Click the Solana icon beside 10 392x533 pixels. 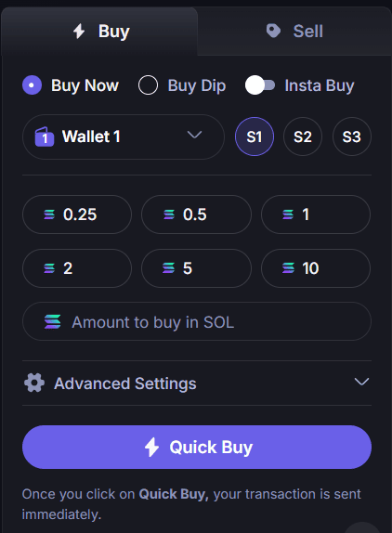[x=288, y=268]
